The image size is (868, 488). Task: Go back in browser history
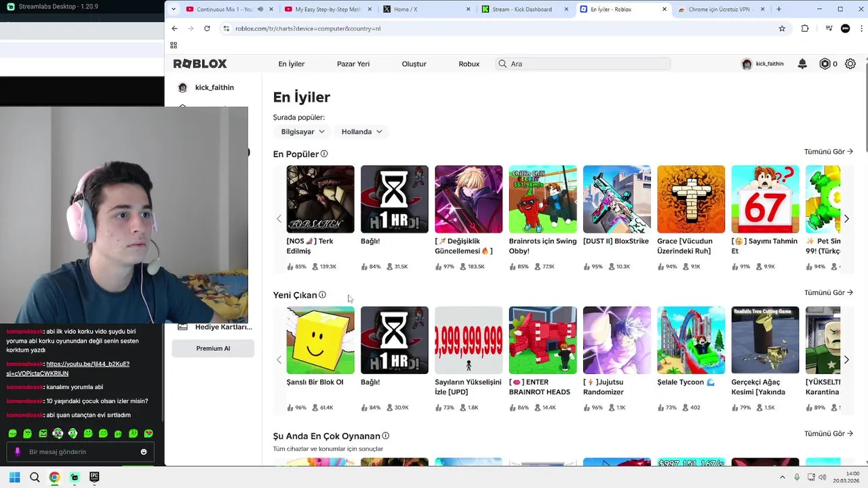(x=174, y=28)
